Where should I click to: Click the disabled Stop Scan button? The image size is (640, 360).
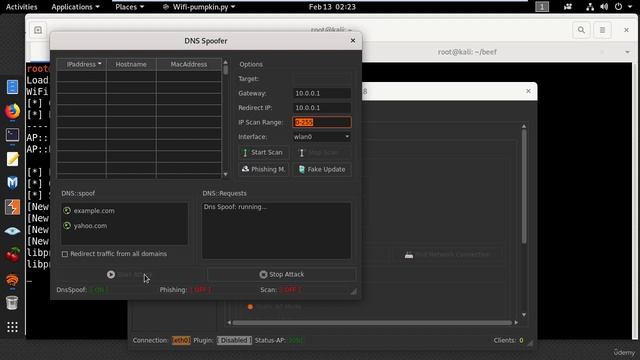pyautogui.click(x=322, y=152)
